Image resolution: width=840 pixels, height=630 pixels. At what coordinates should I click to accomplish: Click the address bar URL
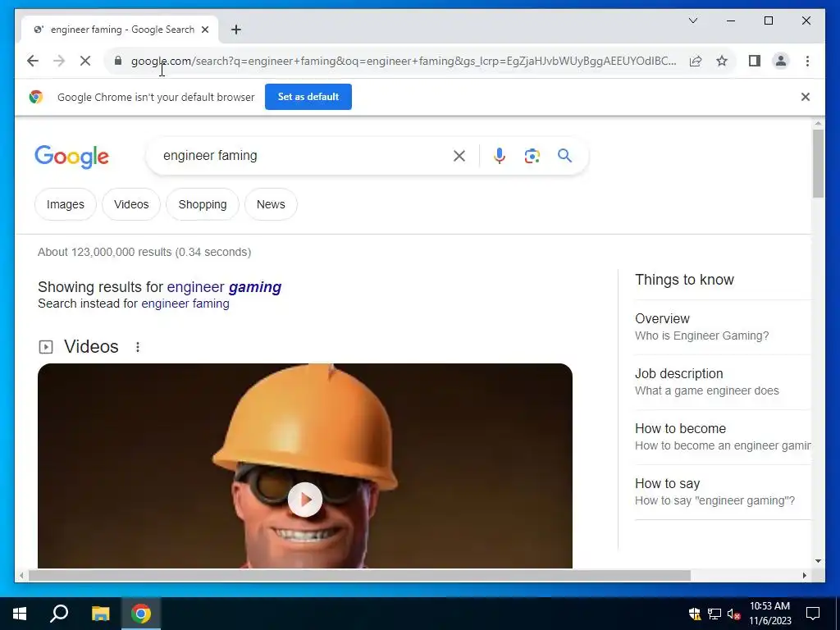tap(404, 61)
